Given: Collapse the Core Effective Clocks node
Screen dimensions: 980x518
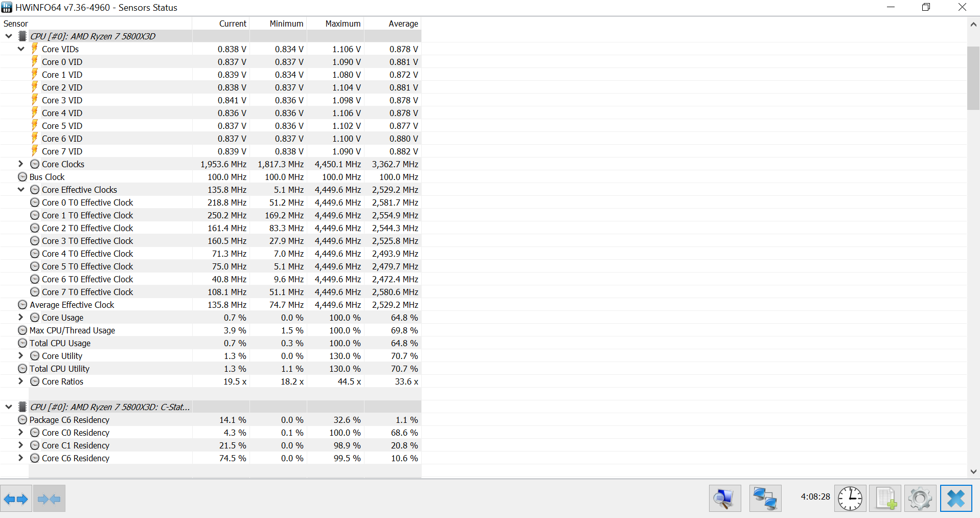Looking at the screenshot, I should tap(21, 189).
